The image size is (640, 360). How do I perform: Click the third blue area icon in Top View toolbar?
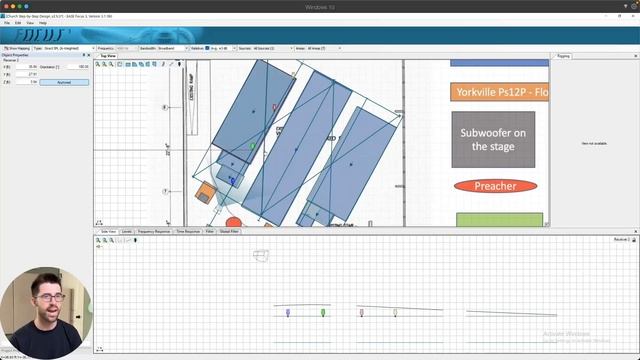tap(141, 64)
